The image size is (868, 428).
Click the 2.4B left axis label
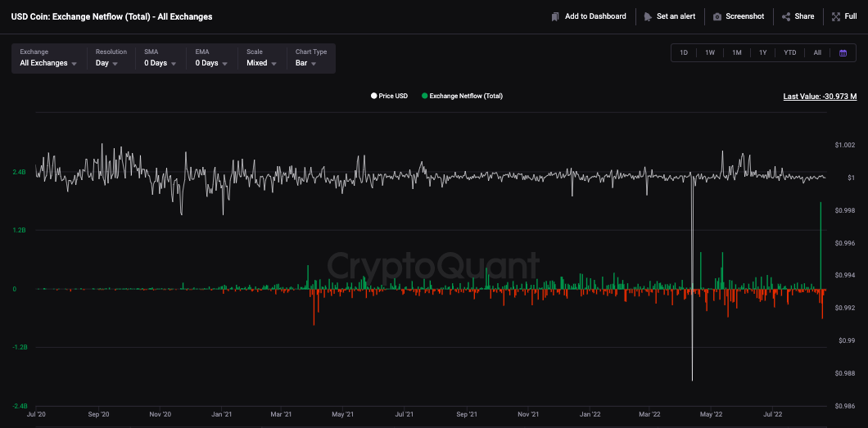tap(19, 173)
